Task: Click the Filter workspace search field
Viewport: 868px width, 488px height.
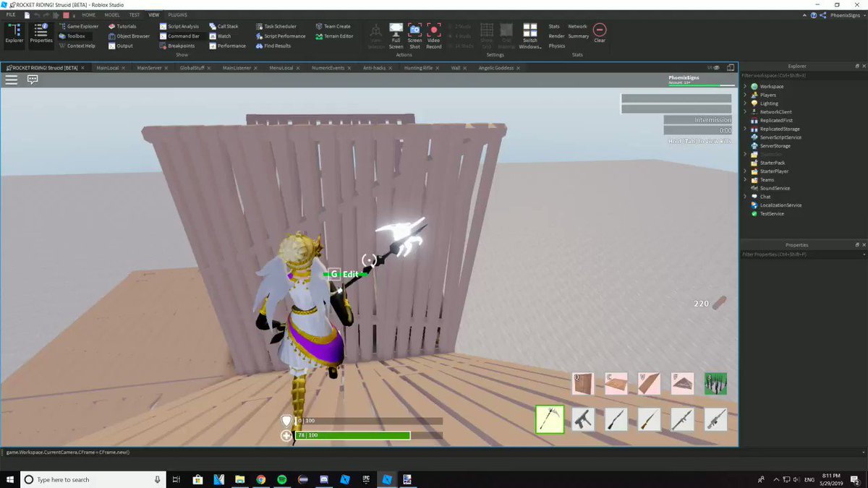Action: coord(804,76)
